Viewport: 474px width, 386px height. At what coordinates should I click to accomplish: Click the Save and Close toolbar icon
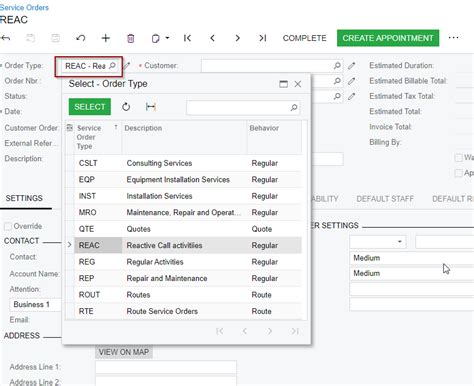click(x=30, y=38)
